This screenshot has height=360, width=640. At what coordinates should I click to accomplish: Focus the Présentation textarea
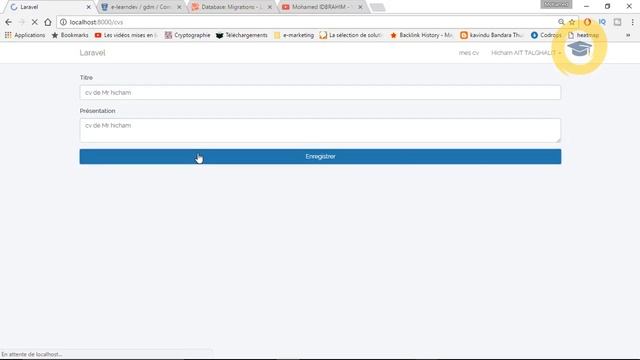pyautogui.click(x=320, y=130)
